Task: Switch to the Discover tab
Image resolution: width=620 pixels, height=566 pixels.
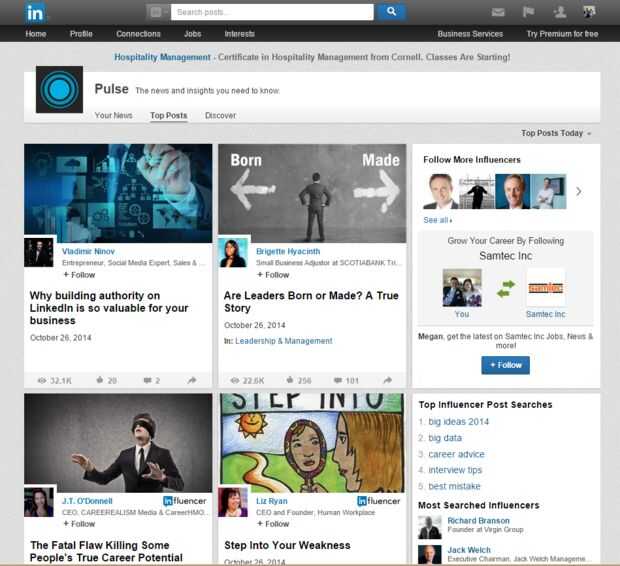Action: (x=220, y=115)
